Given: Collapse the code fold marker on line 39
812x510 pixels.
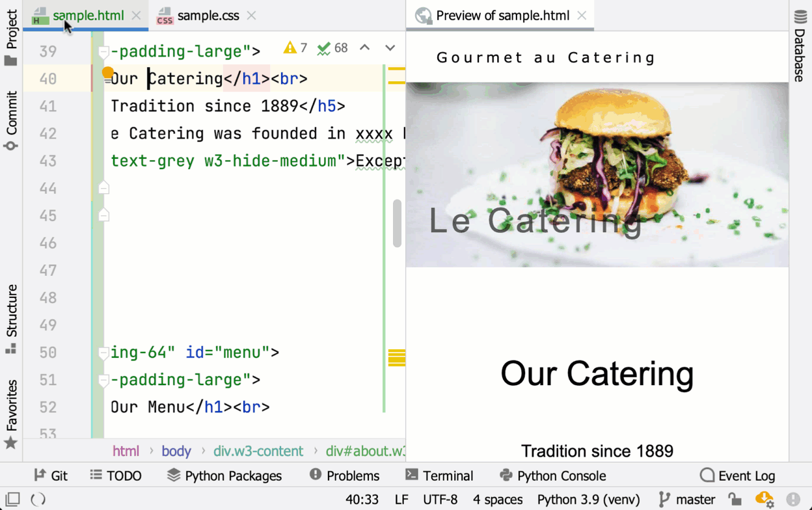Looking at the screenshot, I should [x=103, y=51].
